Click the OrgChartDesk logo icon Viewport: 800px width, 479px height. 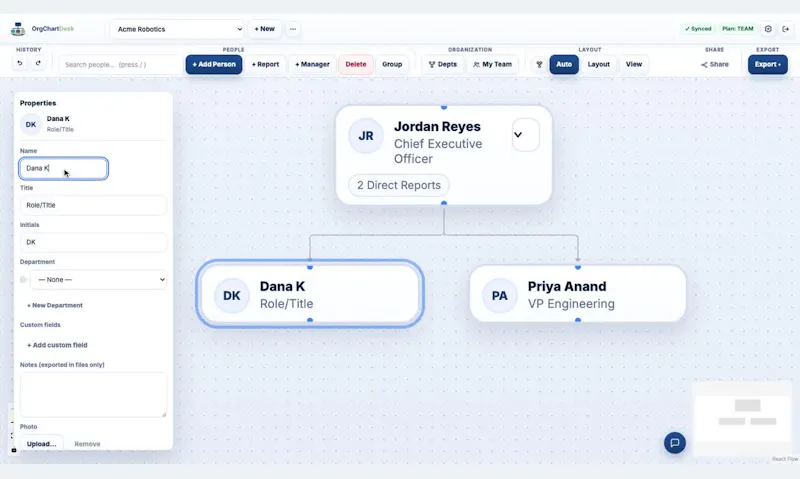tap(18, 29)
